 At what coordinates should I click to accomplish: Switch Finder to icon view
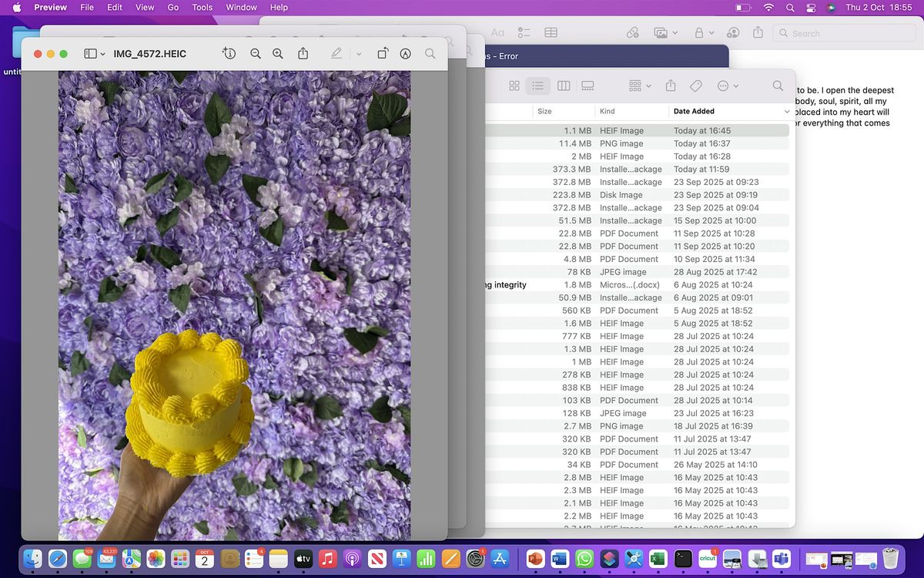tap(514, 86)
